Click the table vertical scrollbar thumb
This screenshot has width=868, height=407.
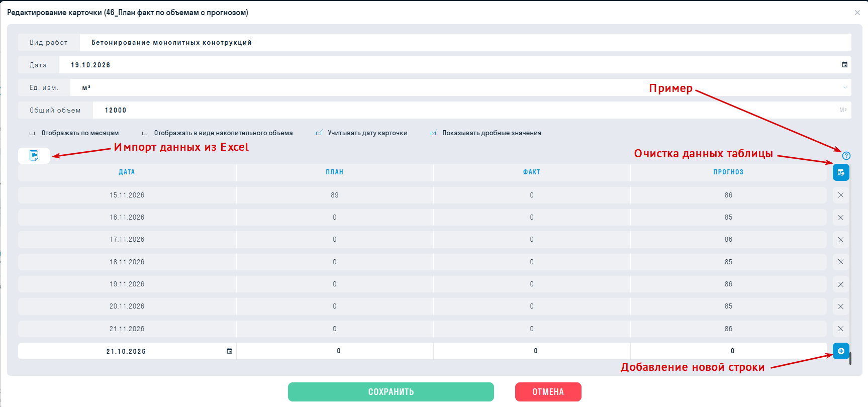tap(850, 358)
